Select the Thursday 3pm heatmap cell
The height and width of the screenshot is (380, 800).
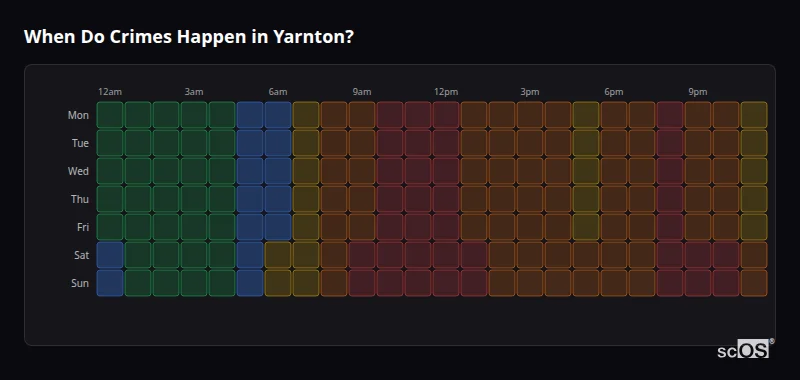[x=530, y=199]
